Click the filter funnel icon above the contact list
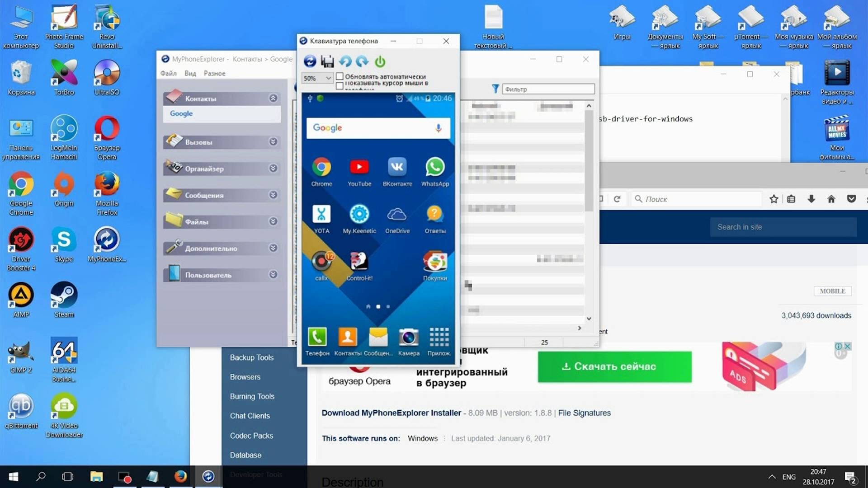 pos(495,89)
